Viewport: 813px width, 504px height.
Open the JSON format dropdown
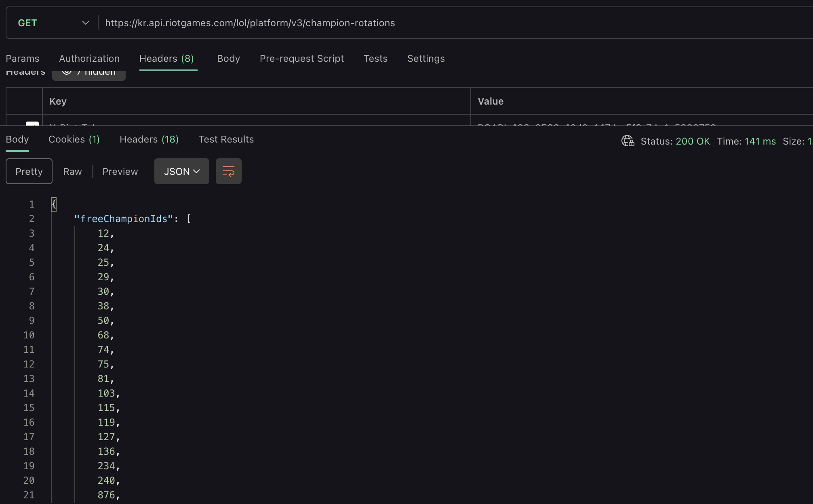click(x=181, y=172)
